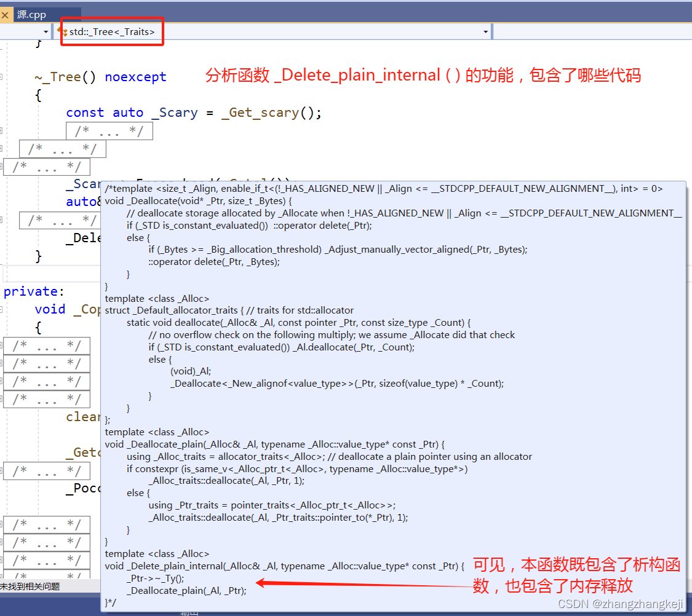Viewport: 692px width, 616px height.
Task: Click the class icon beside std::_Tree<_Traits>
Action: [x=63, y=32]
